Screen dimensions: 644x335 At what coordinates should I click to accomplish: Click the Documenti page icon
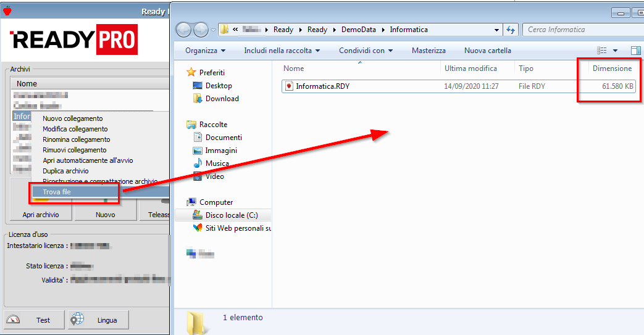click(198, 137)
